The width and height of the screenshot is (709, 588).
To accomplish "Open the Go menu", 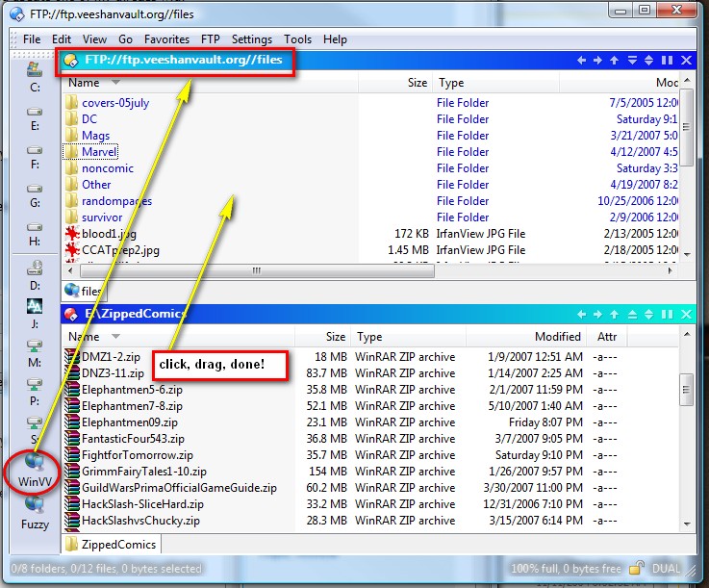I will point(125,39).
